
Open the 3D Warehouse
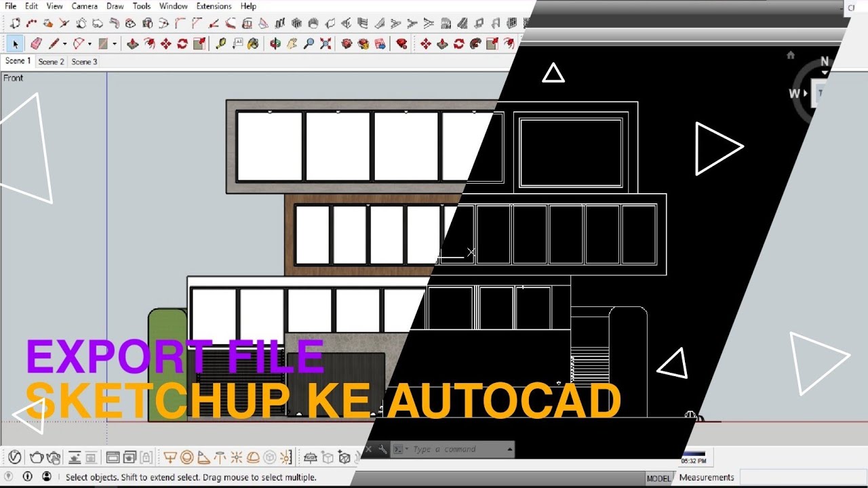(347, 44)
